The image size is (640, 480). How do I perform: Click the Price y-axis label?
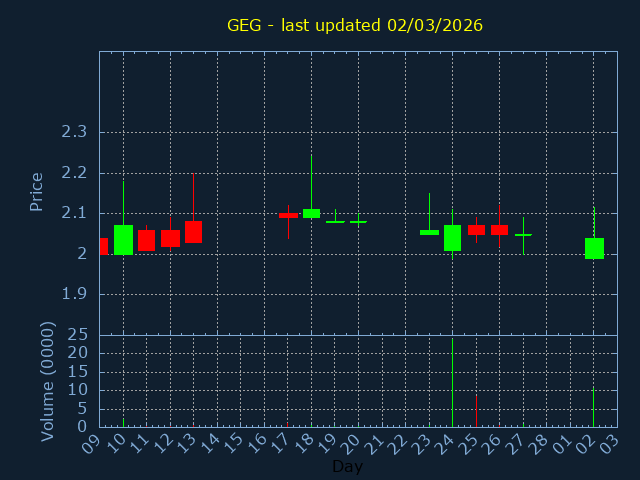click(37, 191)
